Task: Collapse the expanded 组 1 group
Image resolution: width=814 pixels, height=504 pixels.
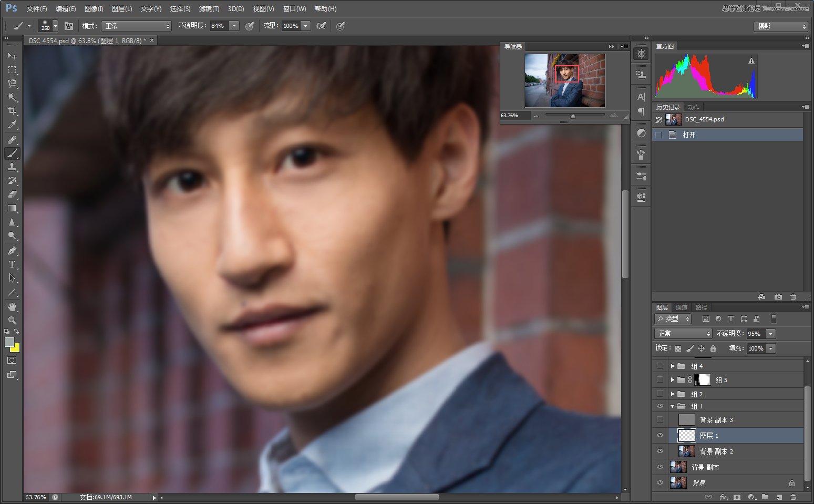Action: click(672, 406)
